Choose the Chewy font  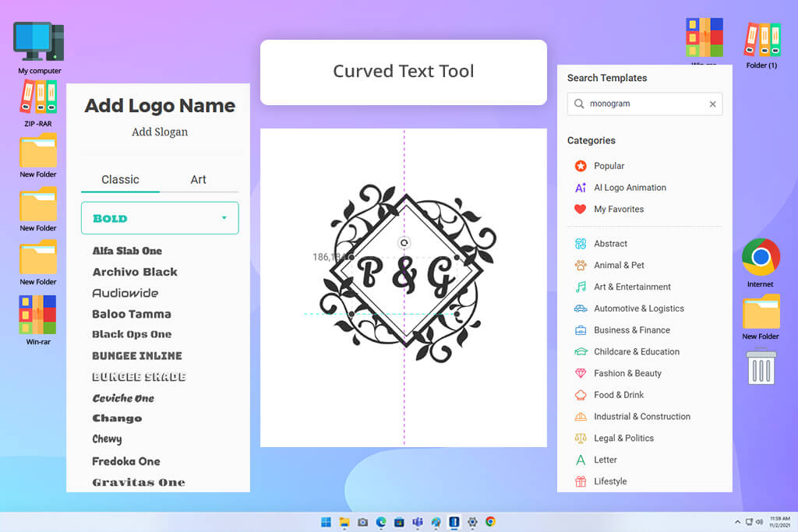(x=107, y=439)
